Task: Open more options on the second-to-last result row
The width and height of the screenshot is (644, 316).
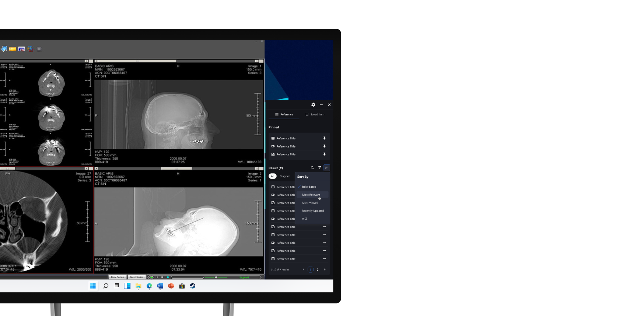Action: tap(324, 251)
